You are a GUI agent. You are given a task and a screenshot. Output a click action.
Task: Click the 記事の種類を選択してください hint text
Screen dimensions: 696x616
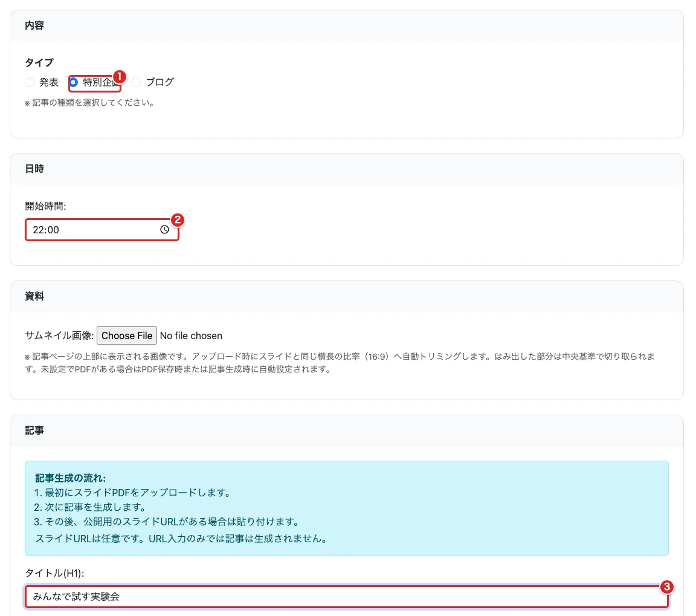(89, 103)
